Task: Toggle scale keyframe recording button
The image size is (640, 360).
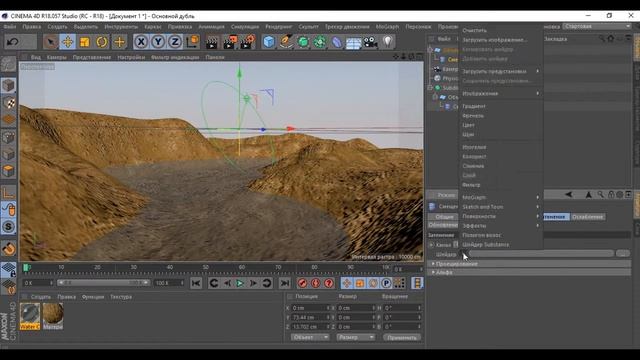Action: (x=360, y=283)
